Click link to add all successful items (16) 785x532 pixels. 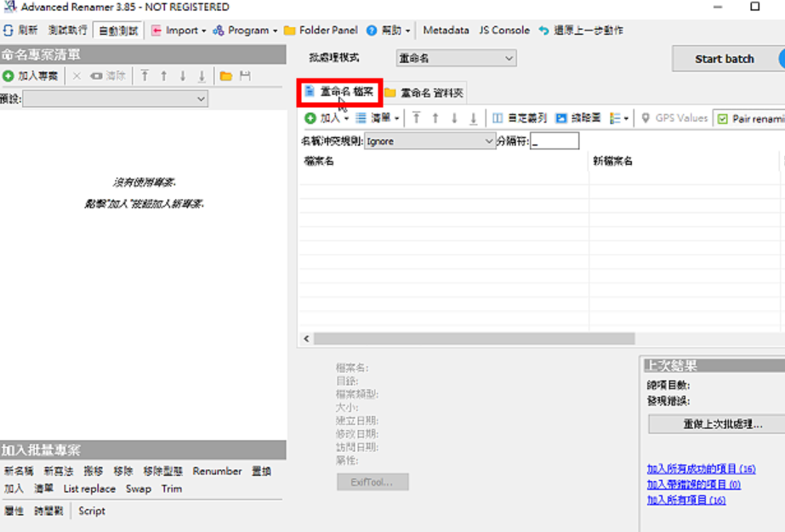(701, 469)
